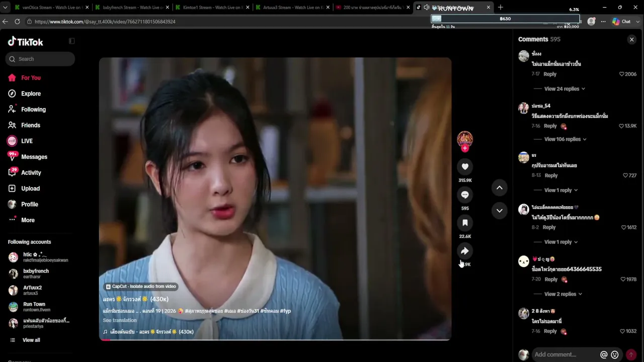Close the Comments panel
Screen dimensions: 644x362
click(632, 39)
